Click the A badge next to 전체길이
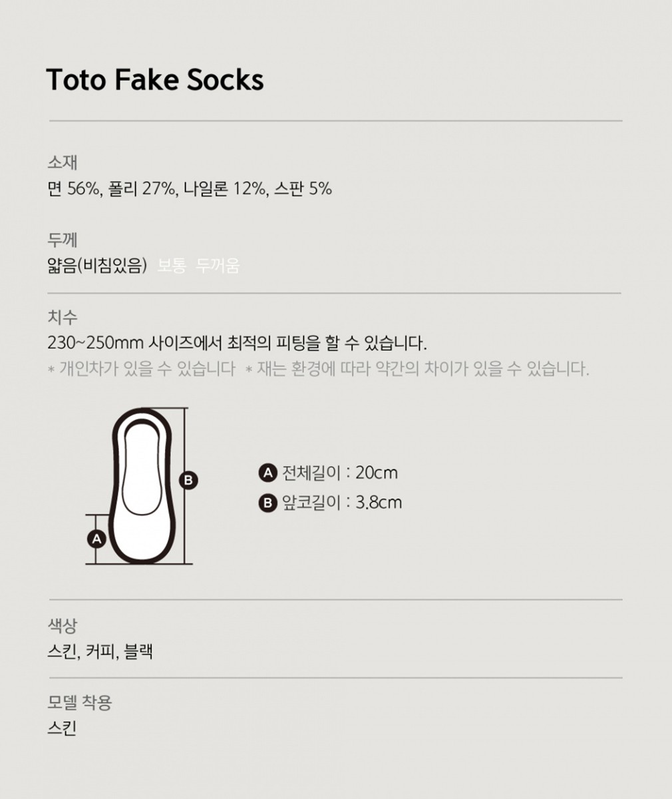This screenshot has height=799, width=672. pos(267,473)
